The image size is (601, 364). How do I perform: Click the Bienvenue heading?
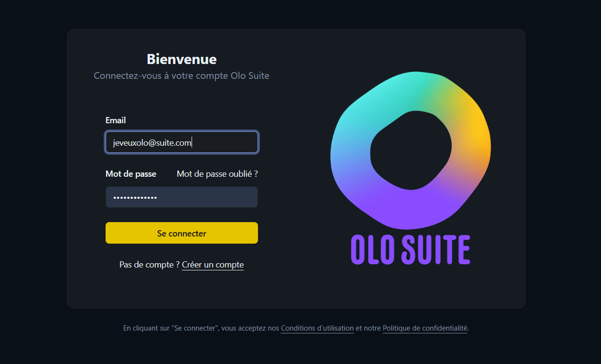click(x=182, y=59)
